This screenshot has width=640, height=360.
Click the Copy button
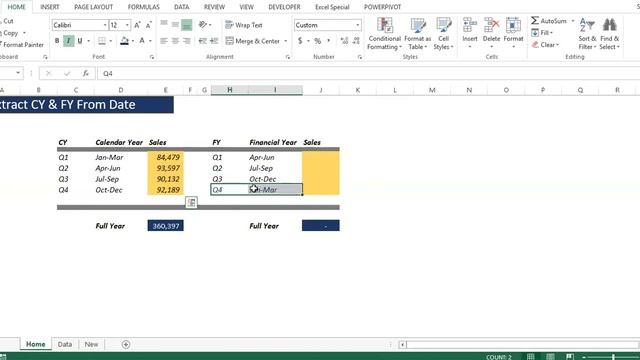click(10, 33)
